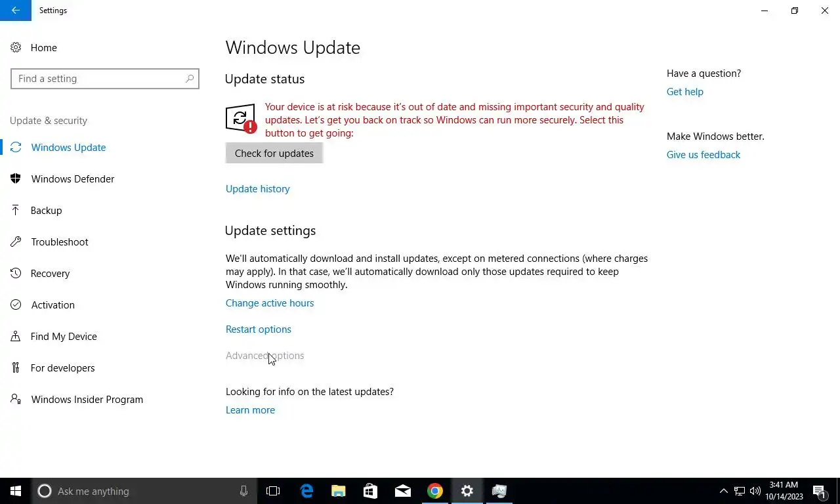840x504 pixels.
Task: Click the Check for updates button
Action: 274,154
